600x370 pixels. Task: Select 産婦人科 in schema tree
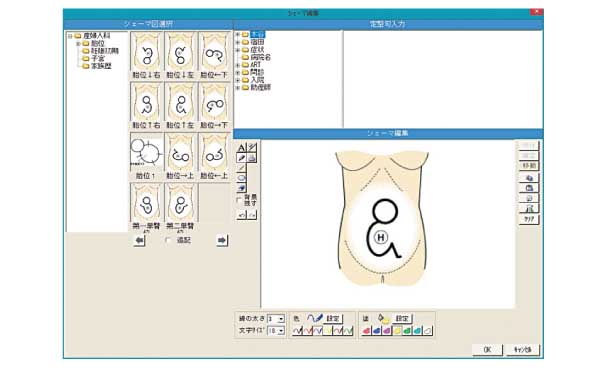tap(97, 36)
